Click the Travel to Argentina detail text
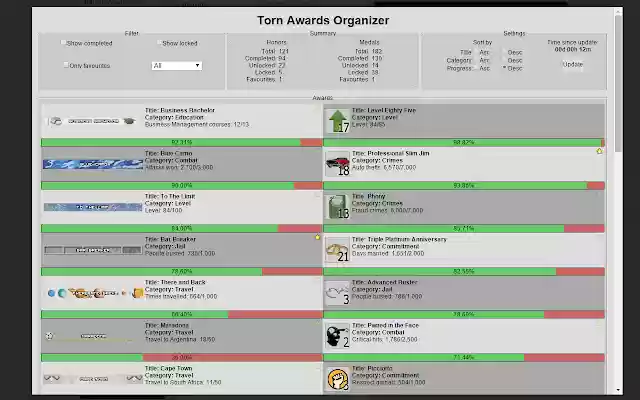 pyautogui.click(x=180, y=340)
